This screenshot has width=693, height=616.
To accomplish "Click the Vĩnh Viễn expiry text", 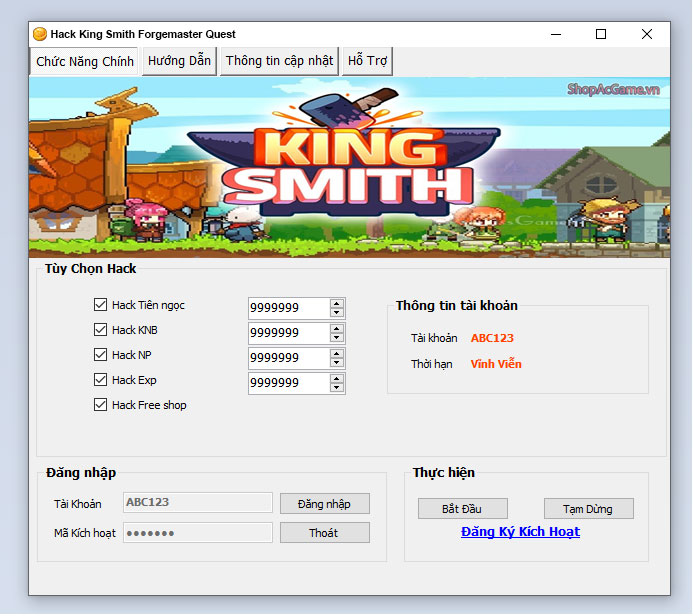I will pyautogui.click(x=496, y=364).
